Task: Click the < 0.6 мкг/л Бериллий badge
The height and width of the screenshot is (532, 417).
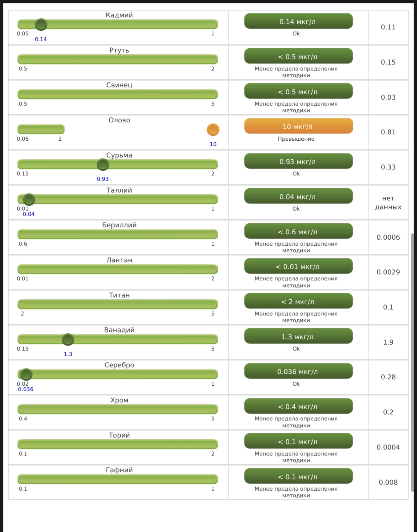Action: pos(298,231)
